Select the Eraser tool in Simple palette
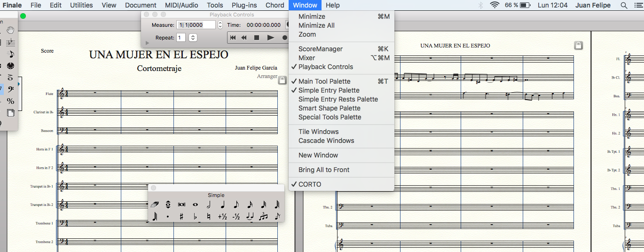 pyautogui.click(x=155, y=205)
